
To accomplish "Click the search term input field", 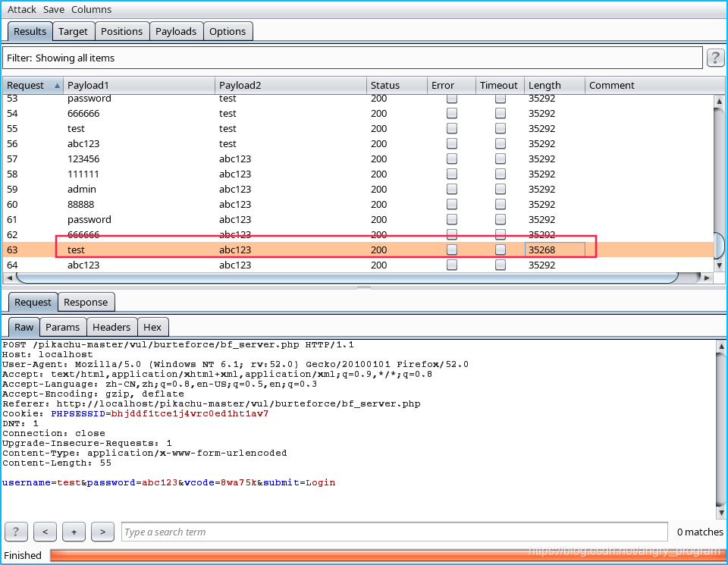I will pyautogui.click(x=394, y=532).
